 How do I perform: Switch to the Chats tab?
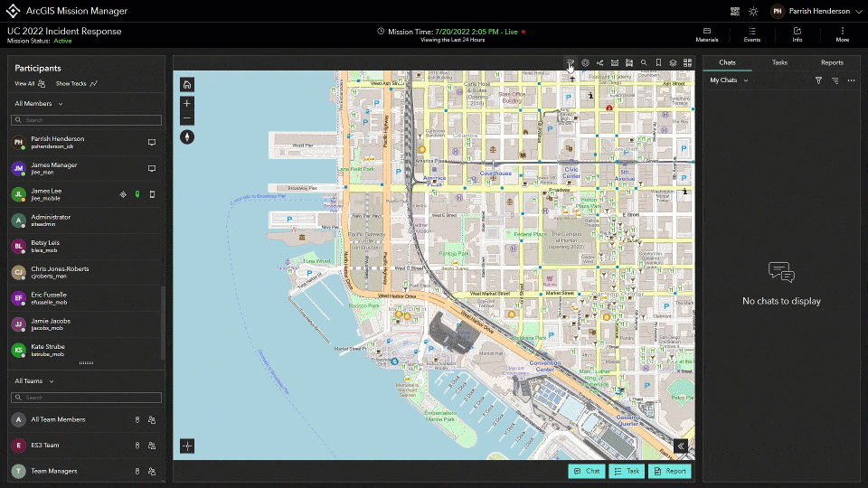click(727, 62)
